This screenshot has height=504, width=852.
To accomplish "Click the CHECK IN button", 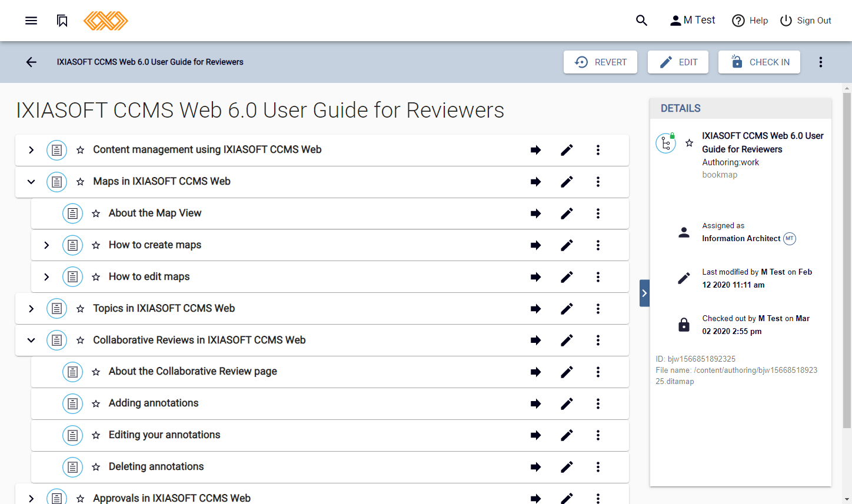I will pos(759,62).
